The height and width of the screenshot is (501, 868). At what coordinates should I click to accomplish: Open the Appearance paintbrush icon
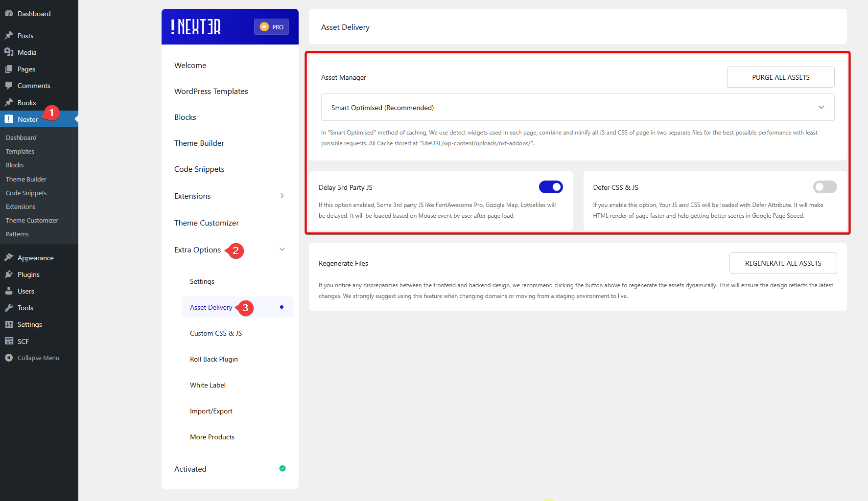pos(9,257)
